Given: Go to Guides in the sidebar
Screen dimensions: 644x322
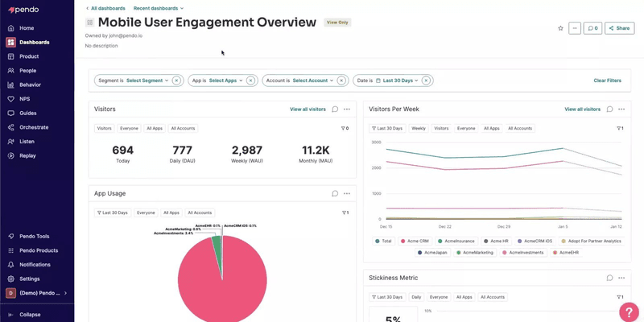Looking at the screenshot, I should [x=28, y=113].
